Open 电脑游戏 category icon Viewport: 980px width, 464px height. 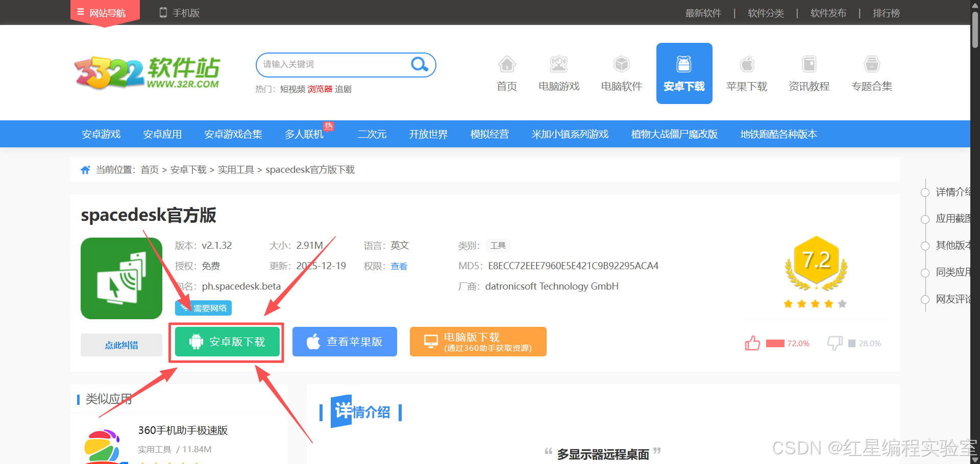tap(559, 73)
